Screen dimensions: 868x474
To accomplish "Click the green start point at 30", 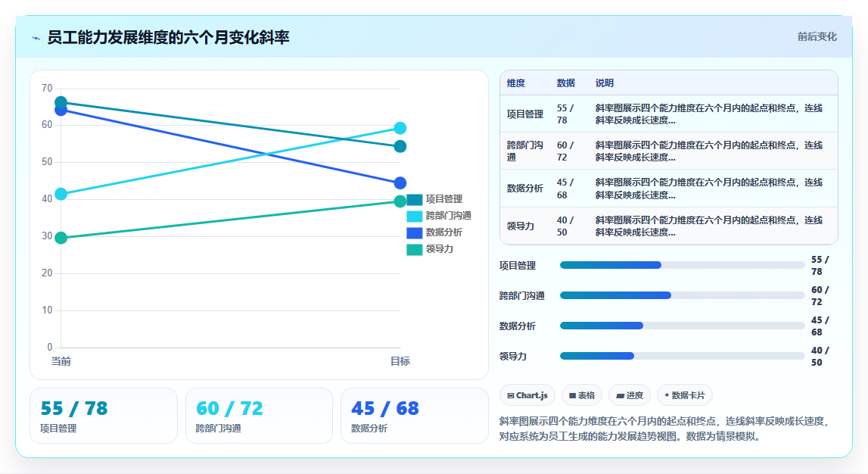I will pyautogui.click(x=61, y=238).
